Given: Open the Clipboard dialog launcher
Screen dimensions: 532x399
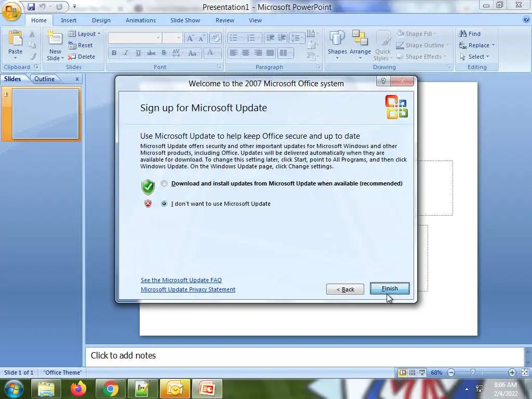Looking at the screenshot, I should coord(36,66).
